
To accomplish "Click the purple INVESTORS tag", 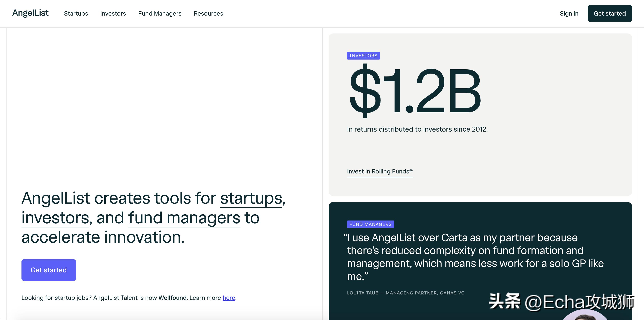I will [x=363, y=56].
